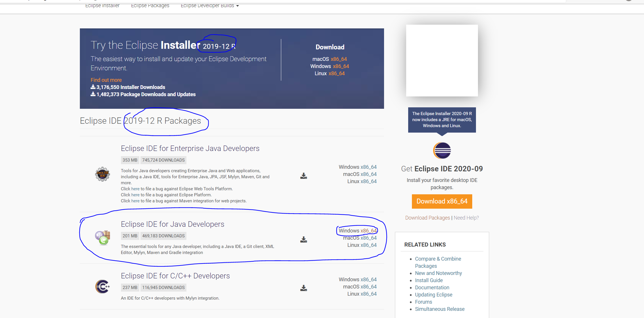This screenshot has height=318, width=644.
Task: Open New and Noteworthy link
Action: (x=438, y=273)
